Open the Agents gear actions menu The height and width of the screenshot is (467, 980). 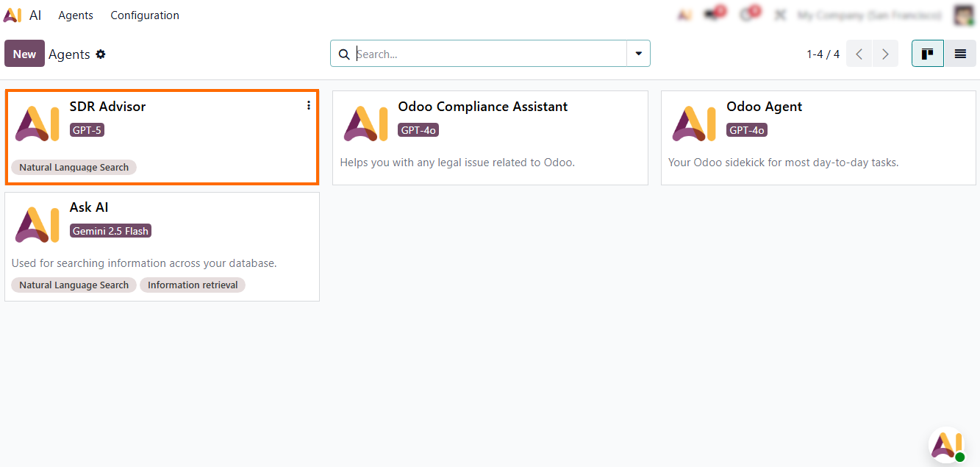(101, 54)
